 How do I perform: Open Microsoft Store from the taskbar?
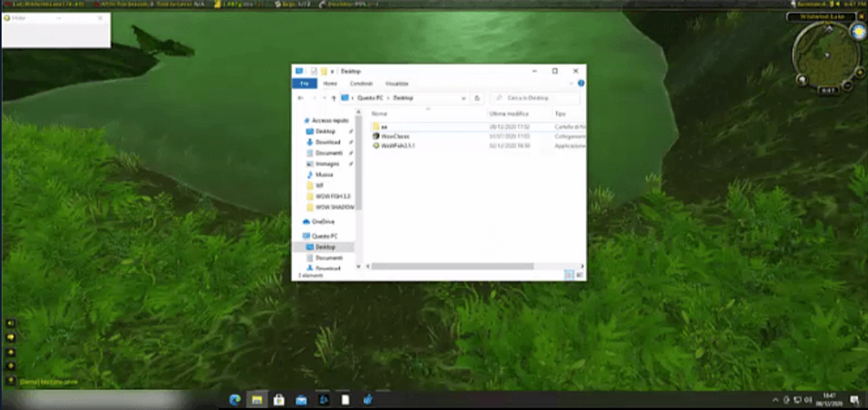pyautogui.click(x=279, y=400)
